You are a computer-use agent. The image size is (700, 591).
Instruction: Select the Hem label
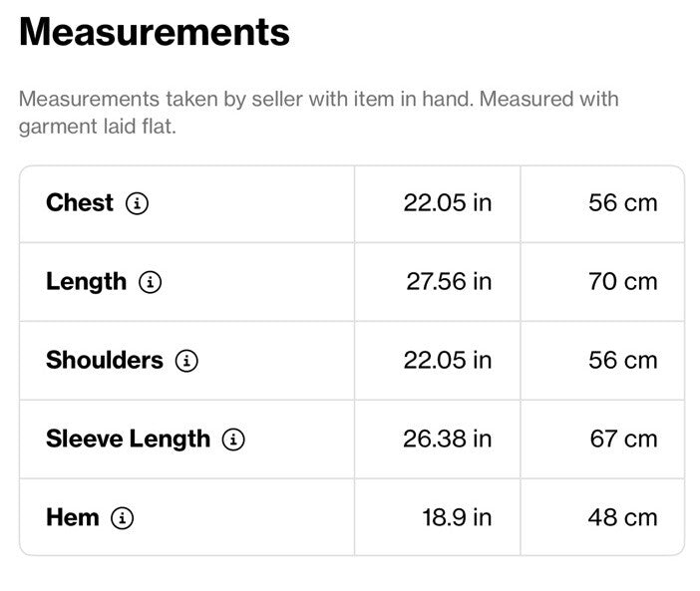click(73, 517)
